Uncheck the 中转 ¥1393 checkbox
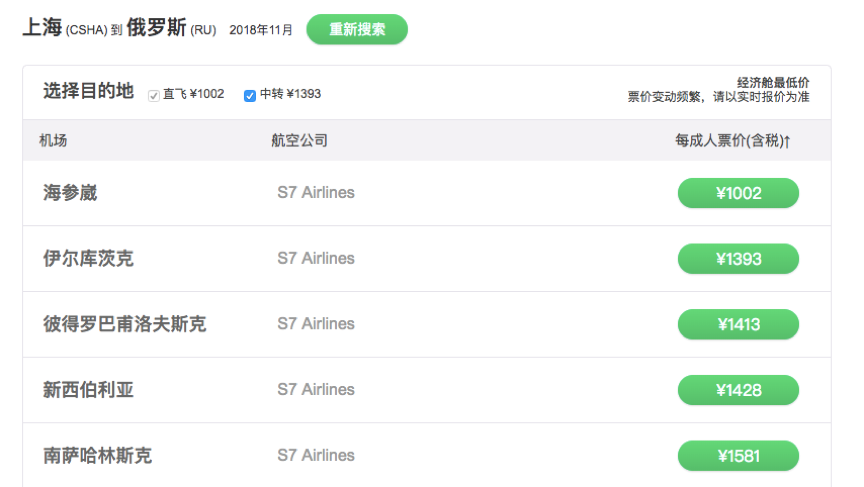 (250, 96)
